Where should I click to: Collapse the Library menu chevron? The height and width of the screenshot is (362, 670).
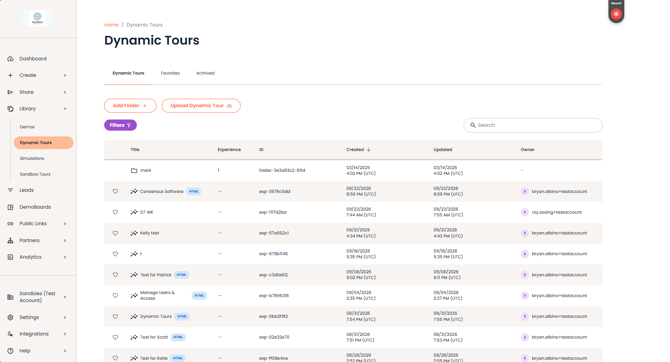pos(65,109)
